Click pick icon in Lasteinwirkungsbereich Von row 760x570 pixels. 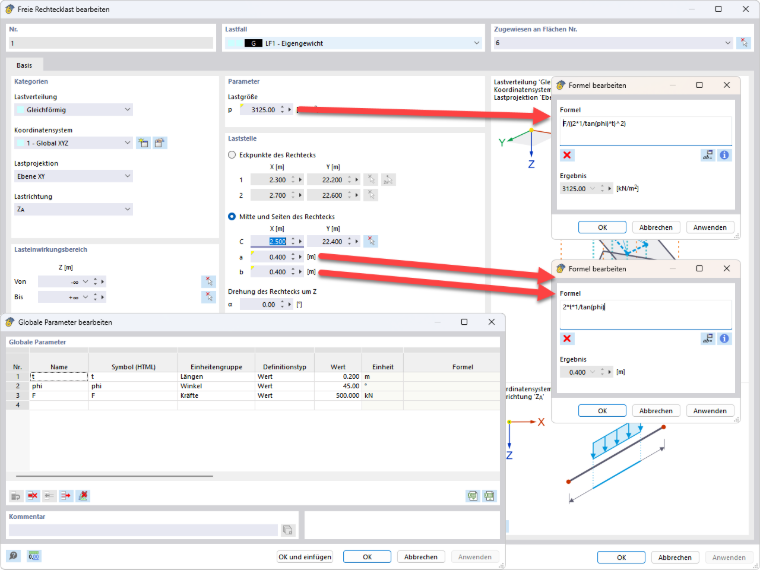[x=208, y=282]
